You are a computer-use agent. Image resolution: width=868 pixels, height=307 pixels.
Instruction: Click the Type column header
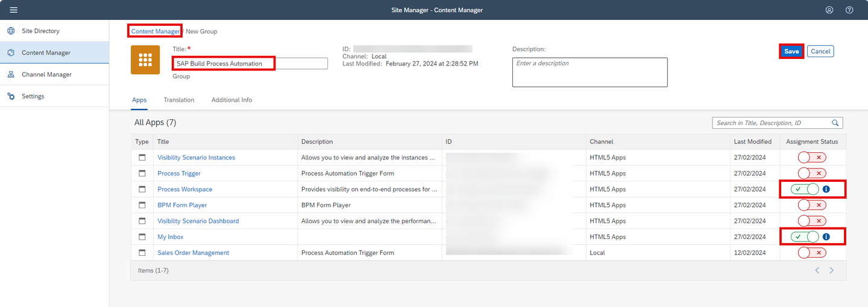142,141
